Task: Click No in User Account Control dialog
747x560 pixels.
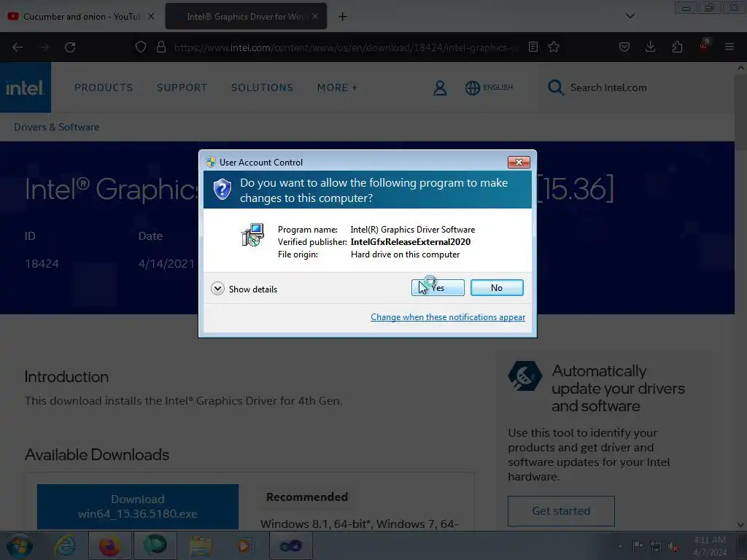Action: (x=496, y=287)
